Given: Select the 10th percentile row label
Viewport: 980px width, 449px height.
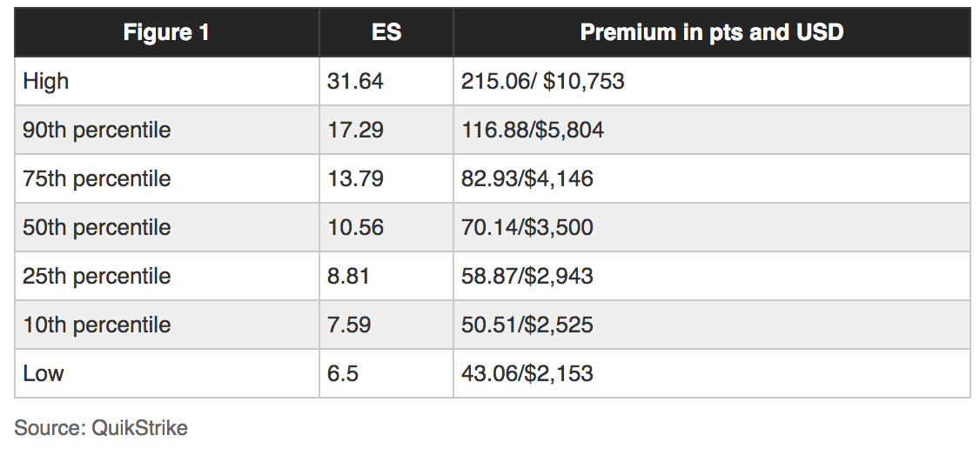Looking at the screenshot, I should [97, 325].
